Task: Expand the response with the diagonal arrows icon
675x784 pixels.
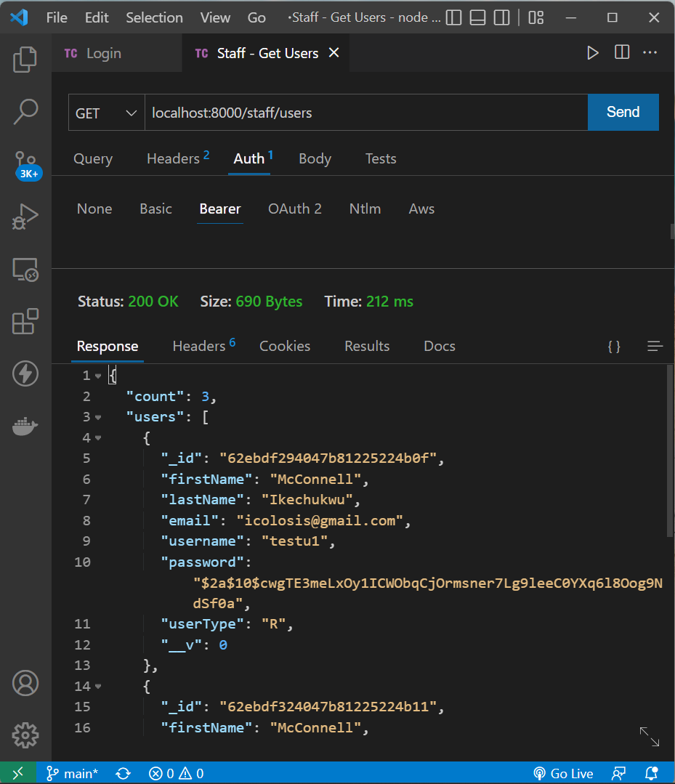Action: click(650, 737)
